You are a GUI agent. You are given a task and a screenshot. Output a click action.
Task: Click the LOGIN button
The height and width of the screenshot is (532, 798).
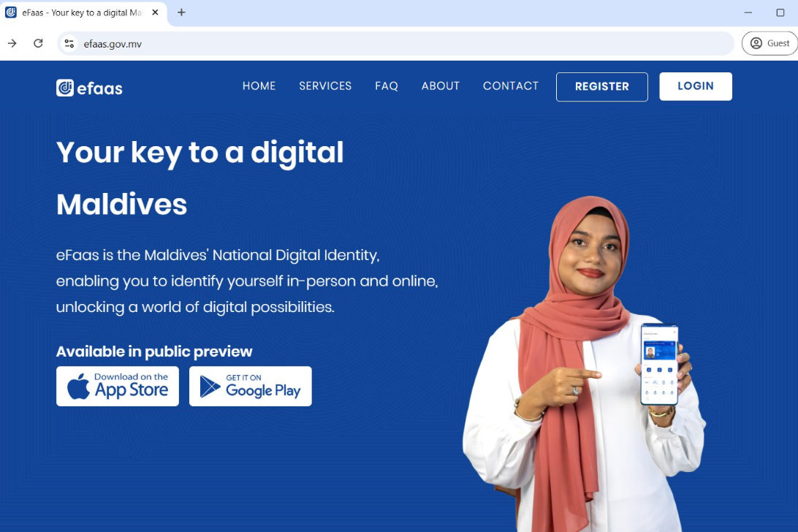[x=696, y=86]
